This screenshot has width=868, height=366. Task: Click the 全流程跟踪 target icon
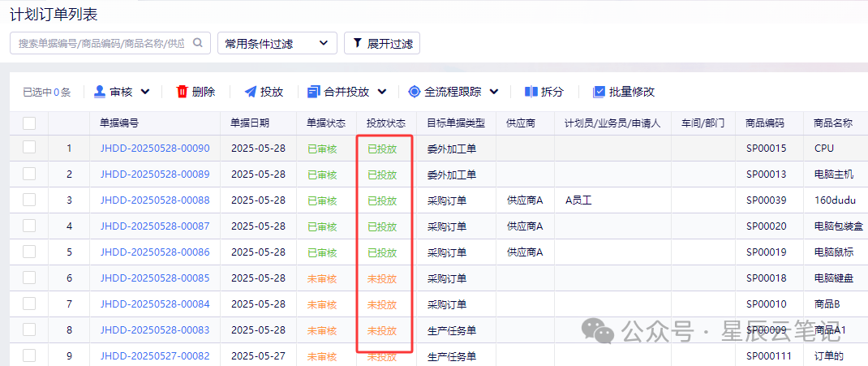414,92
